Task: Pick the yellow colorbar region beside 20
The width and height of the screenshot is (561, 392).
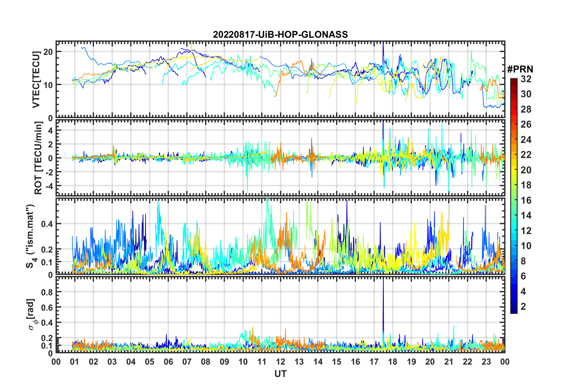Action: click(514, 170)
